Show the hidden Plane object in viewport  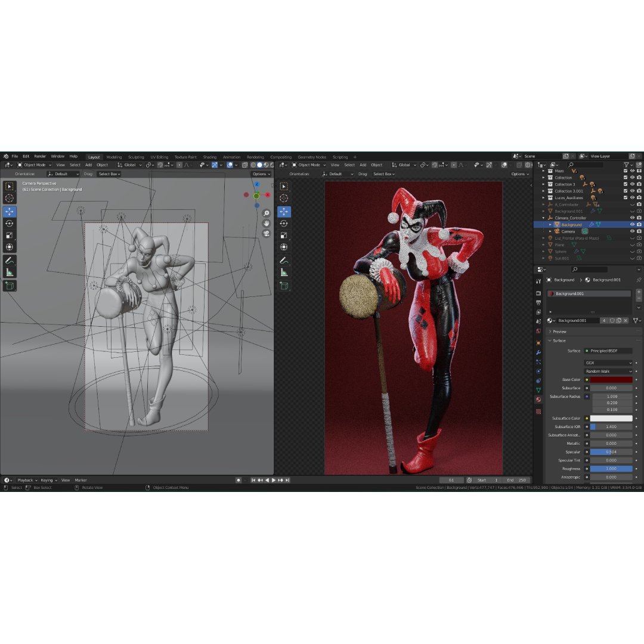633,245
